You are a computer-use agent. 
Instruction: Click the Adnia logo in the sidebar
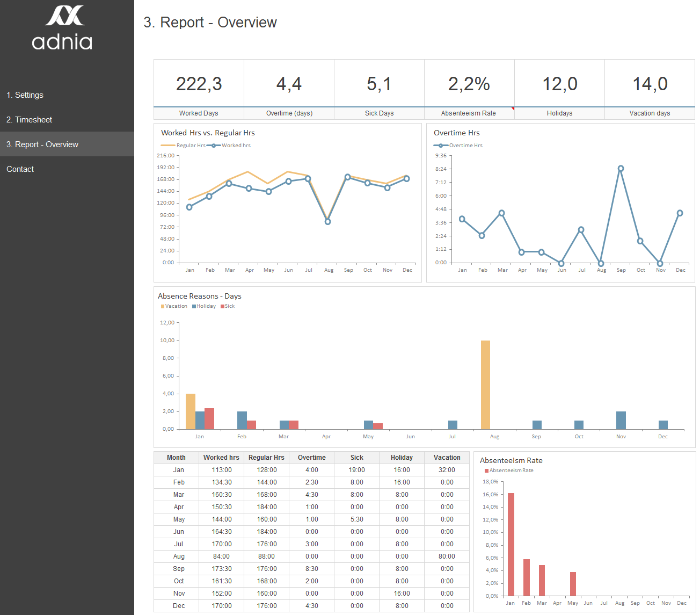tap(62, 28)
